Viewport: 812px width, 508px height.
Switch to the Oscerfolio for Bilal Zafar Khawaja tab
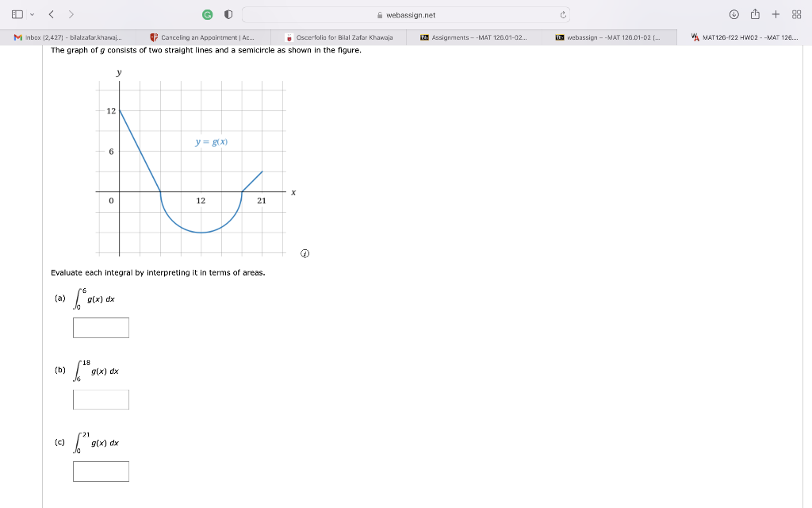[x=333, y=37]
